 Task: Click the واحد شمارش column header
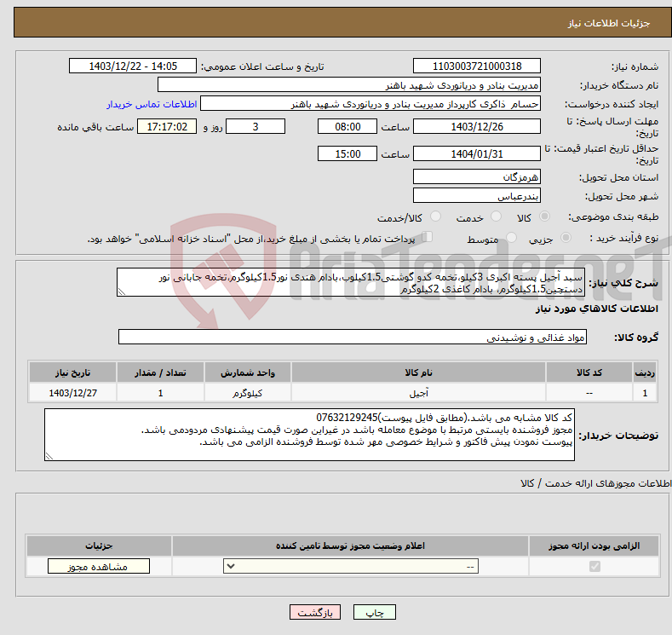247,372
